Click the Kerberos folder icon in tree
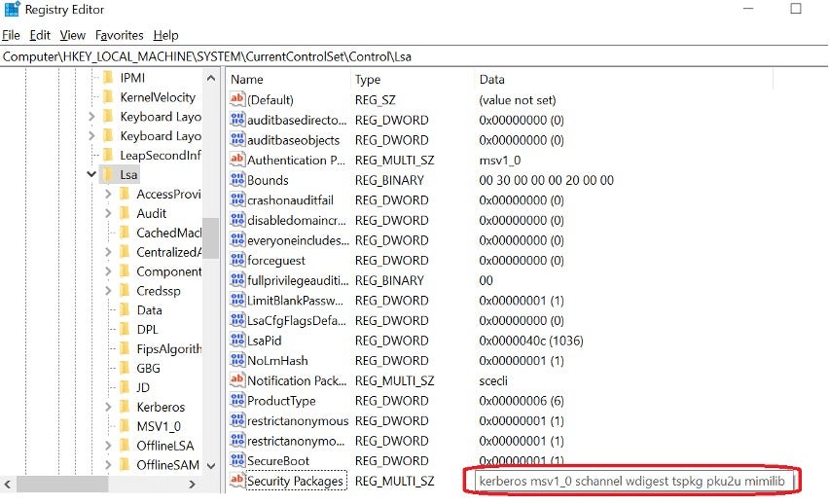829x504 pixels. pyautogui.click(x=125, y=407)
